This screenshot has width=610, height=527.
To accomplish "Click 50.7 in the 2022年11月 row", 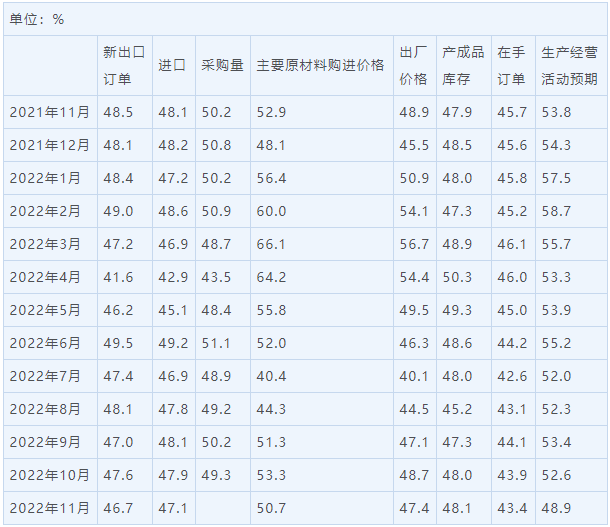I will click(271, 509).
